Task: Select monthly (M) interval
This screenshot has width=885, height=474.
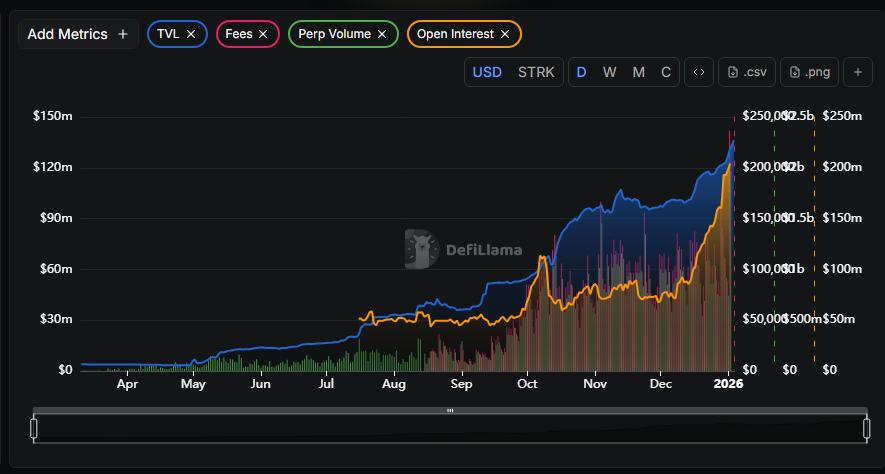Action: click(638, 72)
